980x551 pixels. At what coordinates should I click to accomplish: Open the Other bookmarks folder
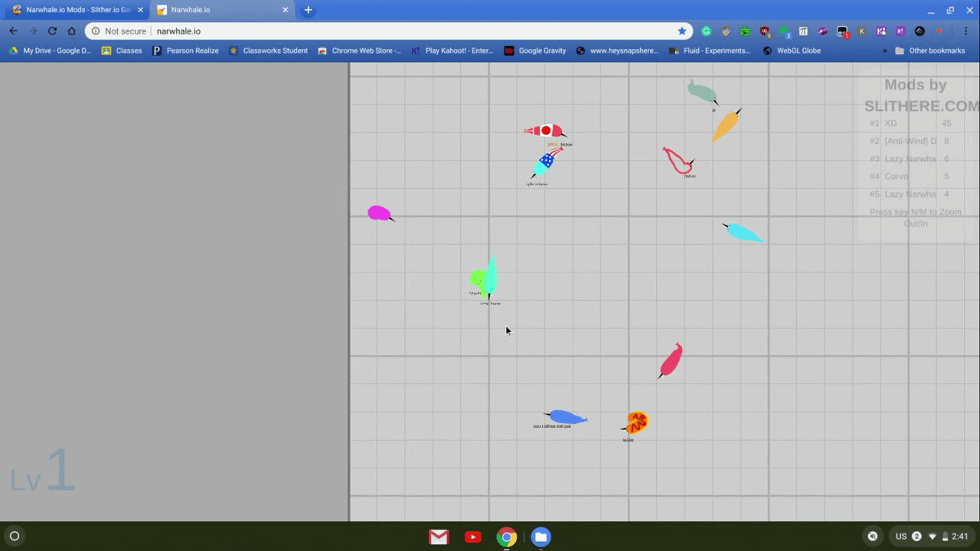929,51
